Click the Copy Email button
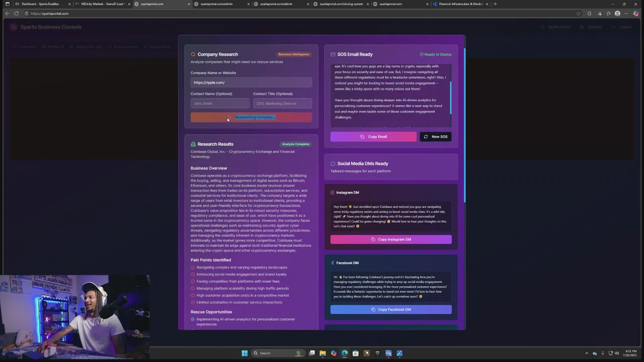 click(373, 137)
